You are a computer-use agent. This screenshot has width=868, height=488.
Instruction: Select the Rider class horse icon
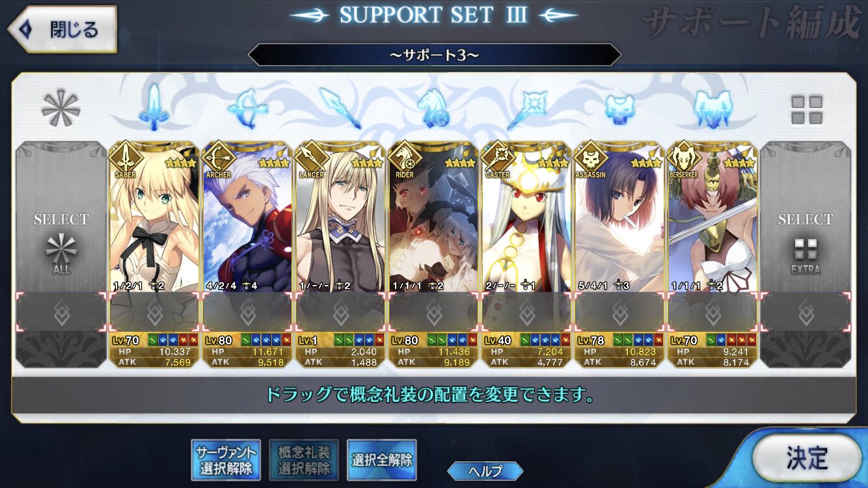[433, 106]
